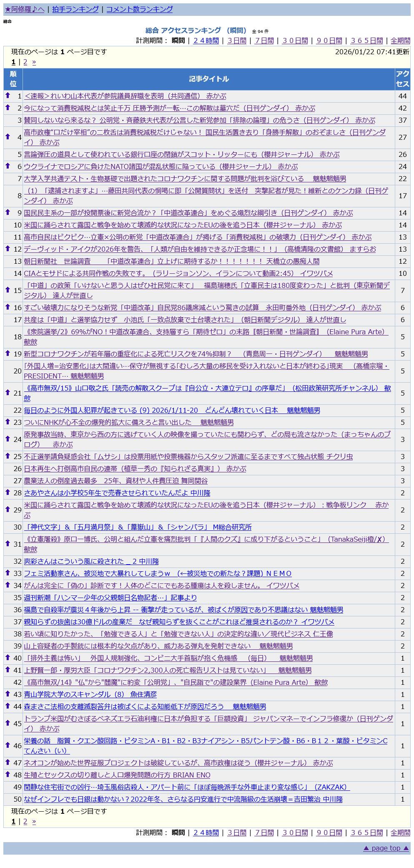Open the rank 27 article about 農業法人の倒産
Image resolution: width=414 pixels, height=868 pixels.
[115, 481]
